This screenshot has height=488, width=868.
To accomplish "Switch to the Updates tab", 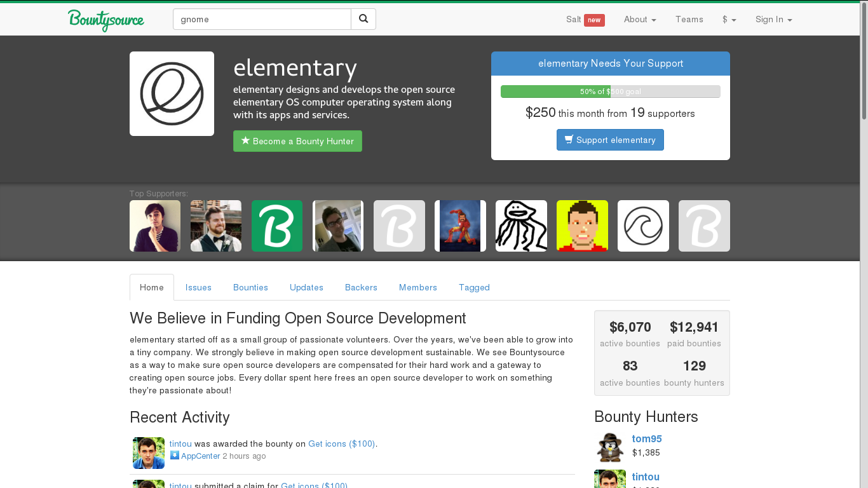I will pos(306,287).
